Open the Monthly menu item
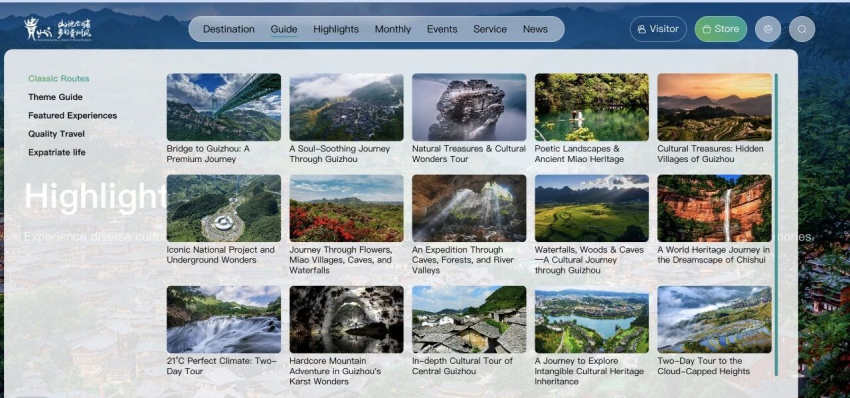The image size is (850, 398). [x=393, y=29]
